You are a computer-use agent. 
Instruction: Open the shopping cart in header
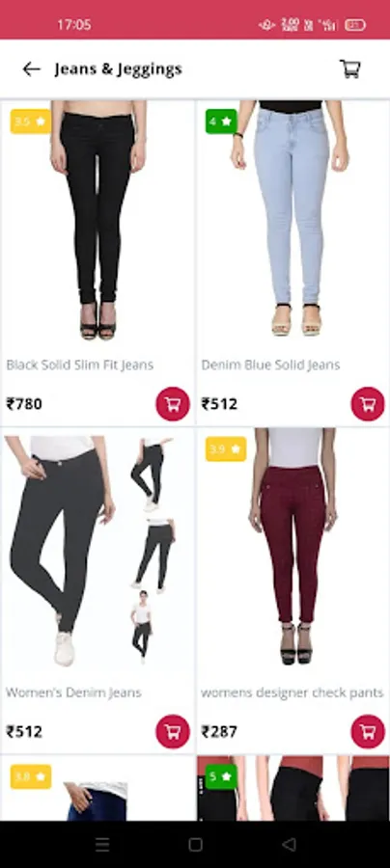[x=350, y=68]
